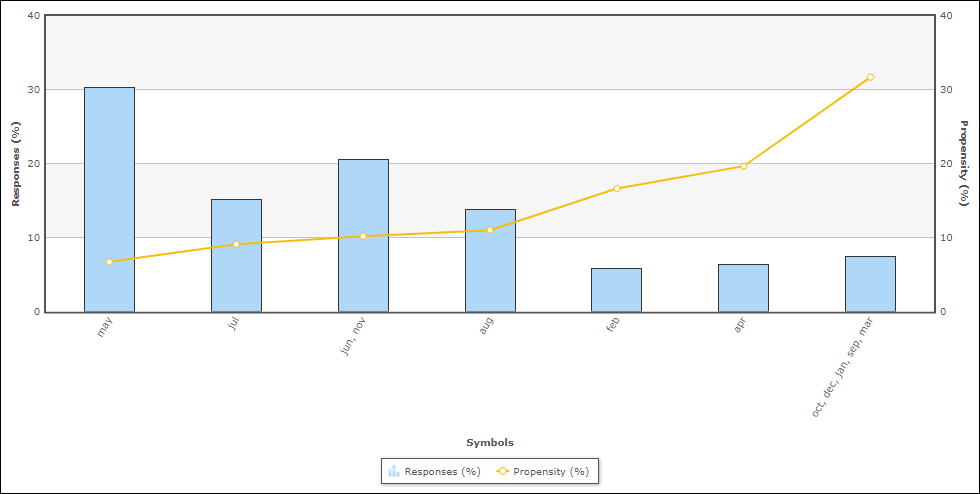Viewport: 980px width, 494px height.
Task: Click the 'aug' x-axis label
Action: [x=486, y=325]
